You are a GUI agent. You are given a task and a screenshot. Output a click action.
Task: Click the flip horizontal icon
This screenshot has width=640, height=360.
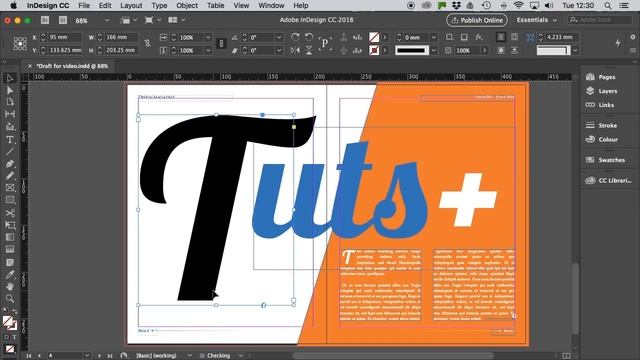[295, 50]
